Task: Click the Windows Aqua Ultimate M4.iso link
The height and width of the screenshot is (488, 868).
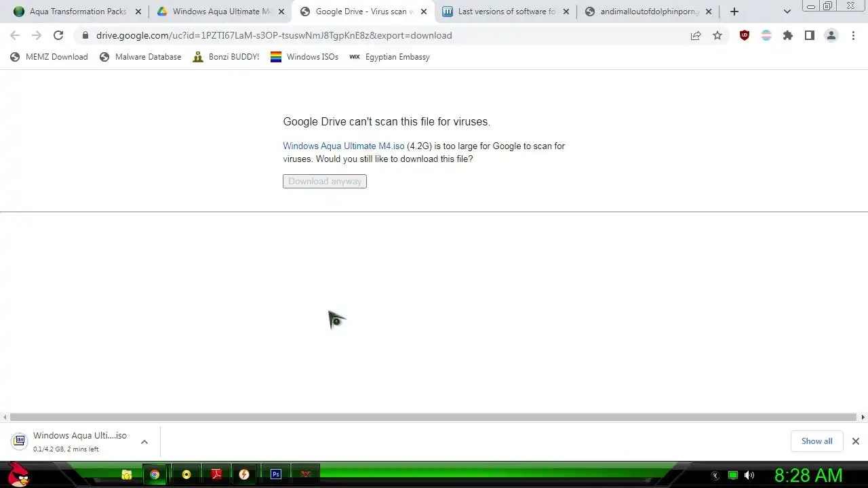Action: click(x=344, y=146)
